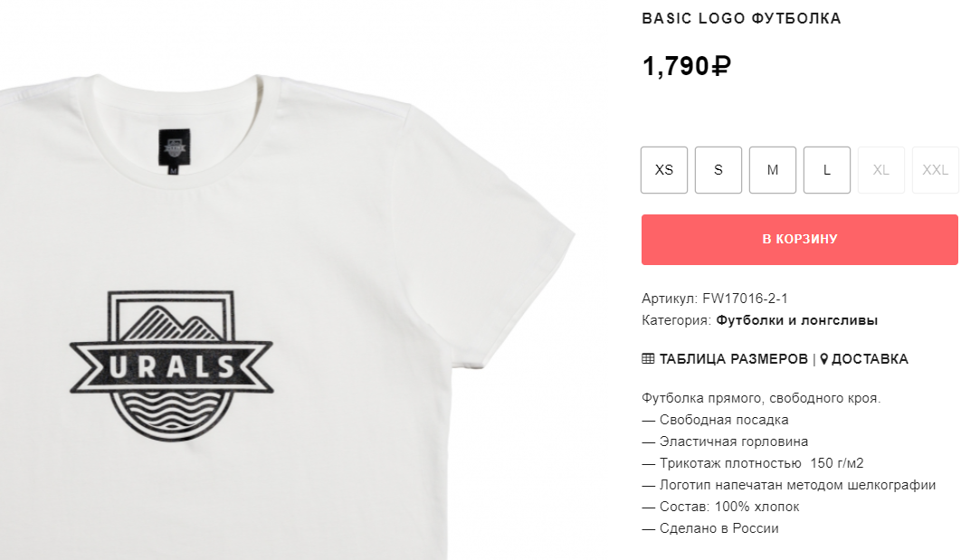Screen dimensions: 980x560
Task: Pick size L
Action: (x=827, y=170)
